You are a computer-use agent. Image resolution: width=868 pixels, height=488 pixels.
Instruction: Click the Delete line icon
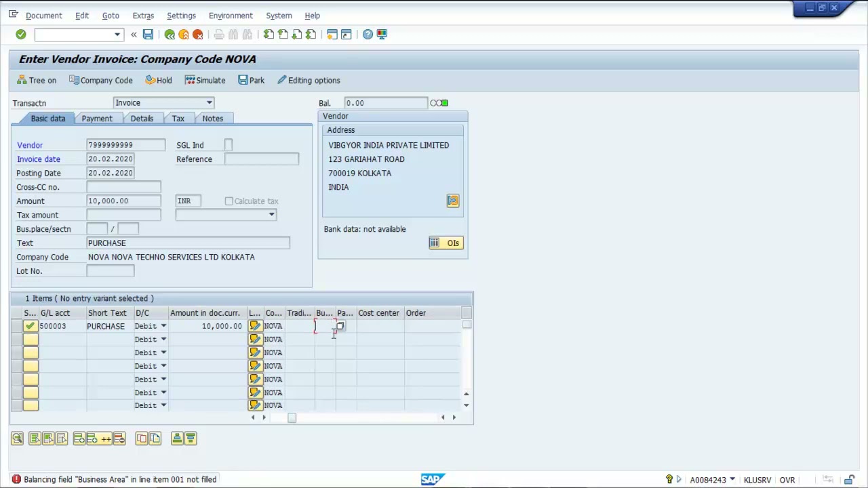click(x=119, y=439)
